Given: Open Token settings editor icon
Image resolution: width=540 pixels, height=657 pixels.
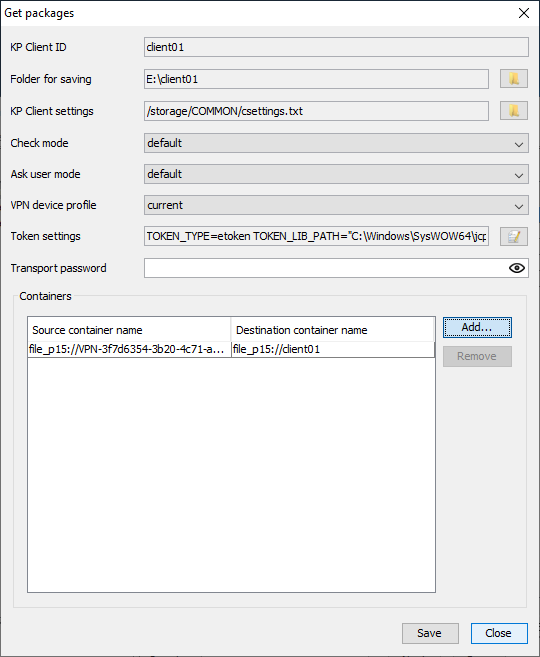Looking at the screenshot, I should pyautogui.click(x=514, y=236).
